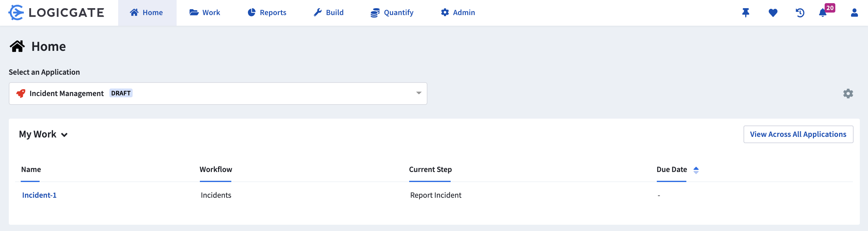Open the Work navigation tab
This screenshot has width=868, height=231.
coord(205,13)
